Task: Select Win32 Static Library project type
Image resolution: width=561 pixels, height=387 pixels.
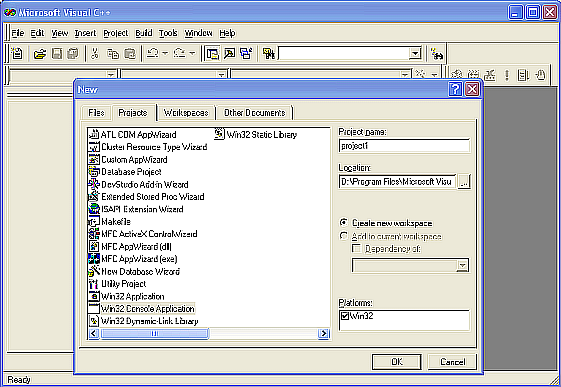Action: [x=256, y=134]
